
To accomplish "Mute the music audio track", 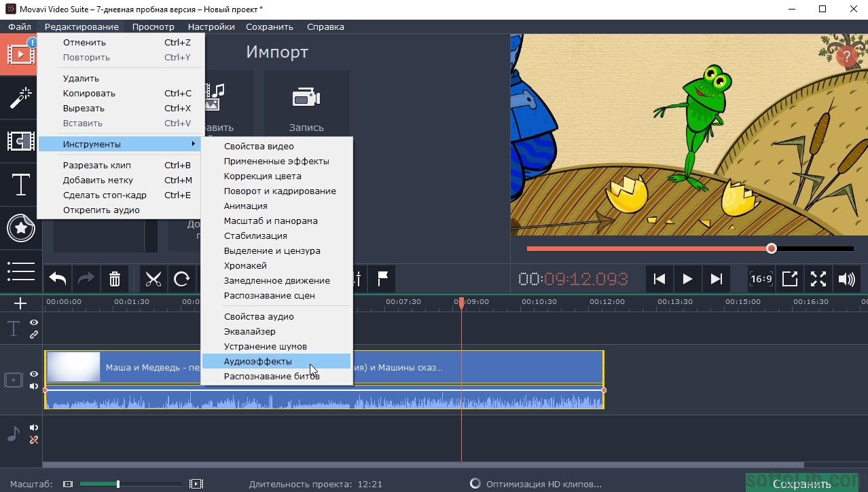I will pos(34,428).
